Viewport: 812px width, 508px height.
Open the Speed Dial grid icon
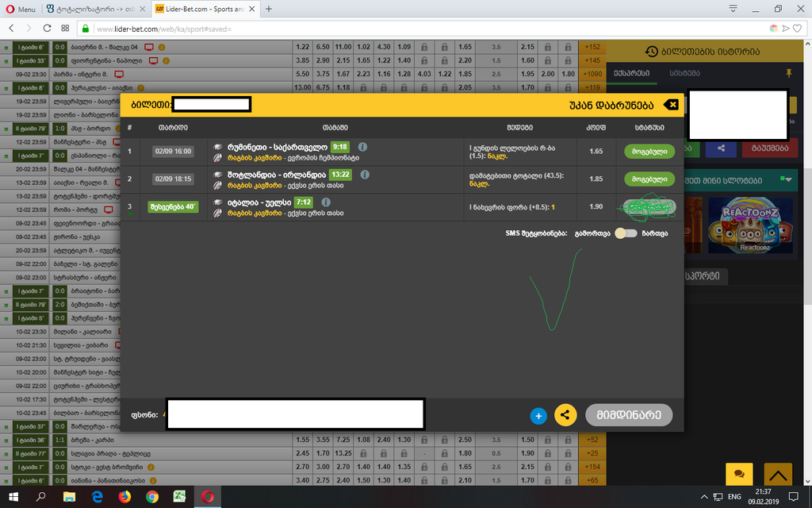[65, 29]
